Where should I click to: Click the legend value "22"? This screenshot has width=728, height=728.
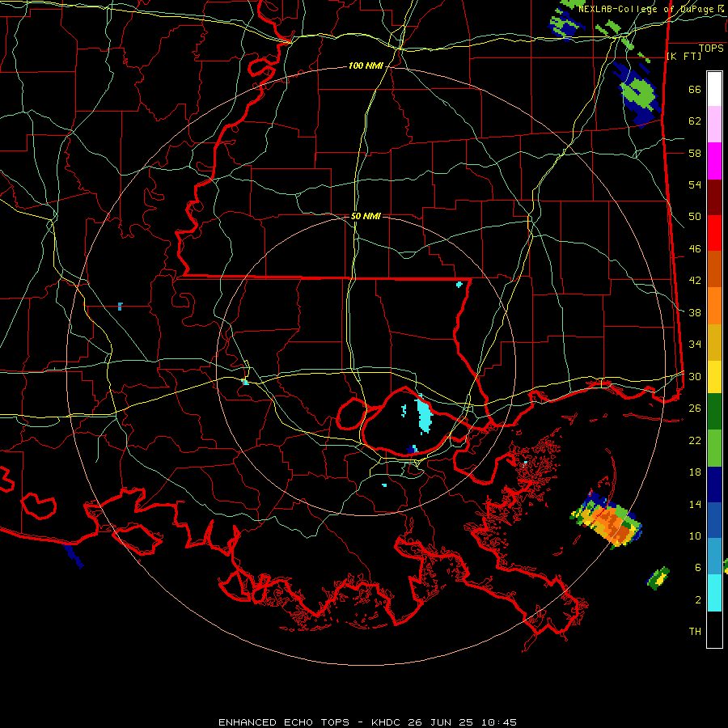[695, 441]
